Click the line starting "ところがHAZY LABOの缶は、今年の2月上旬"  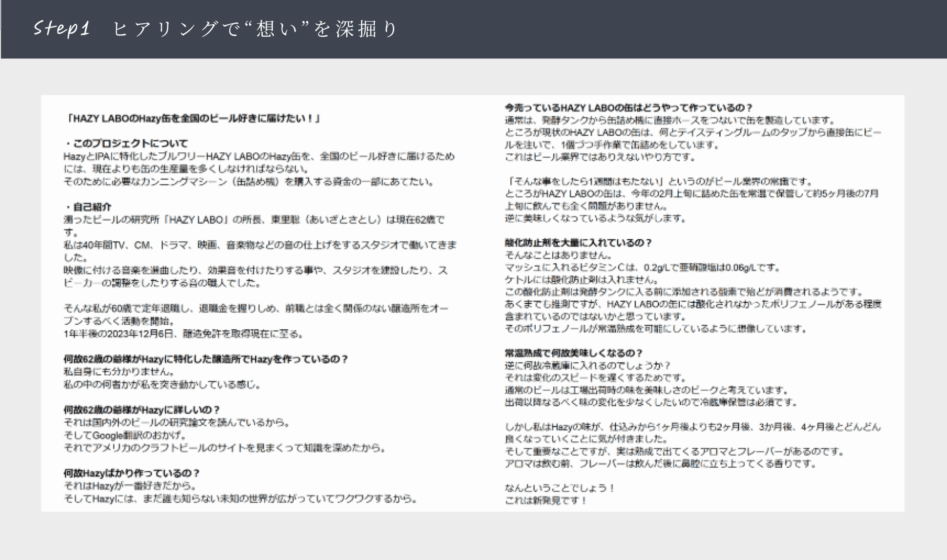(x=692, y=194)
